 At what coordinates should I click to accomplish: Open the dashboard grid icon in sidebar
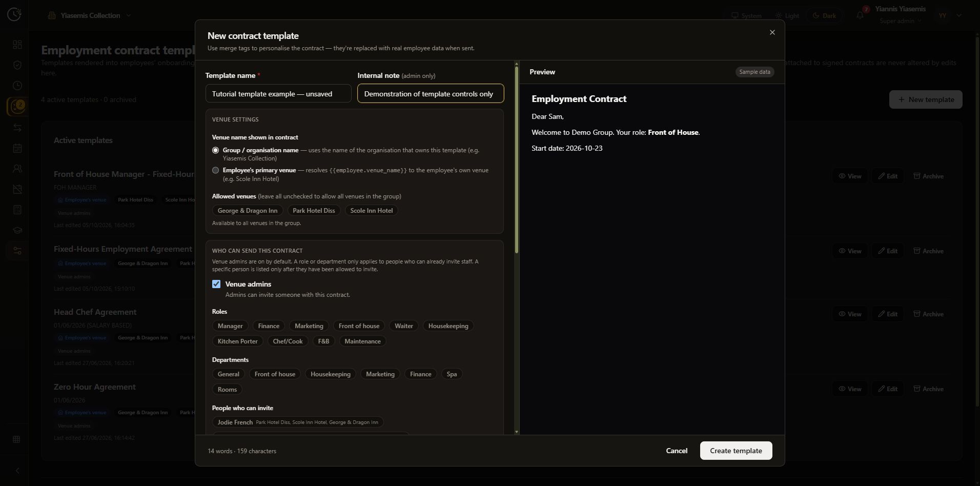[17, 45]
